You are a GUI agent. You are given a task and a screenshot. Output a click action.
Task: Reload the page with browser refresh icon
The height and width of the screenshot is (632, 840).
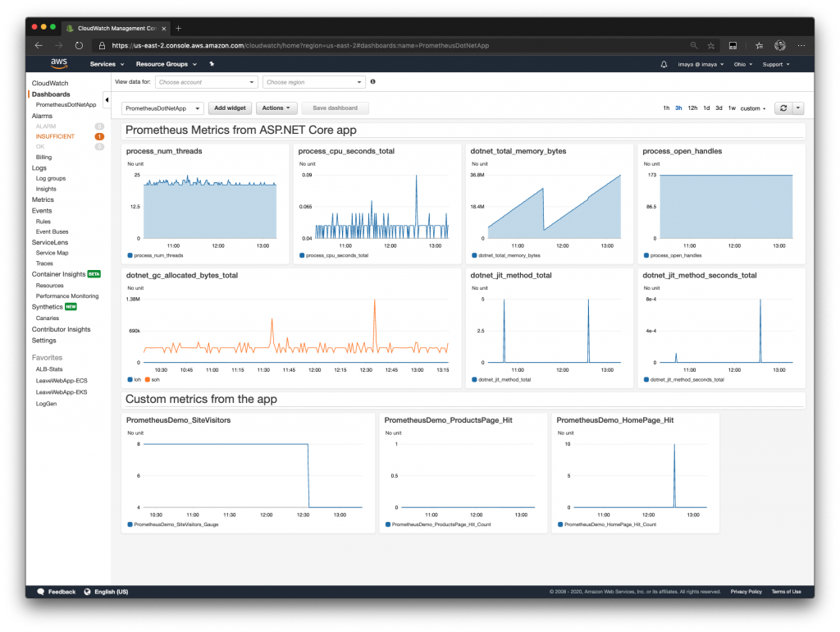coord(79,46)
